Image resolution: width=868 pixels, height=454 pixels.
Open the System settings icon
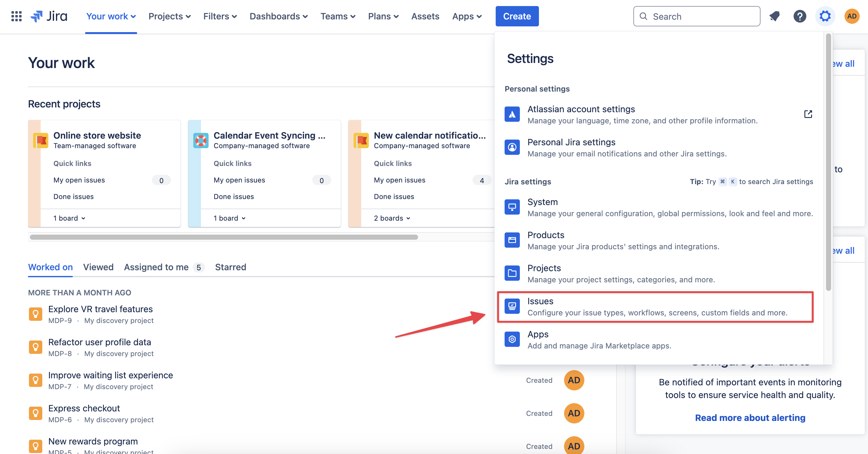click(512, 207)
